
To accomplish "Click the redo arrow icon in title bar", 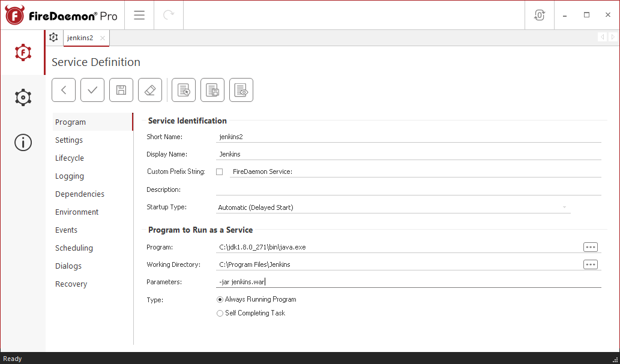I will point(169,15).
